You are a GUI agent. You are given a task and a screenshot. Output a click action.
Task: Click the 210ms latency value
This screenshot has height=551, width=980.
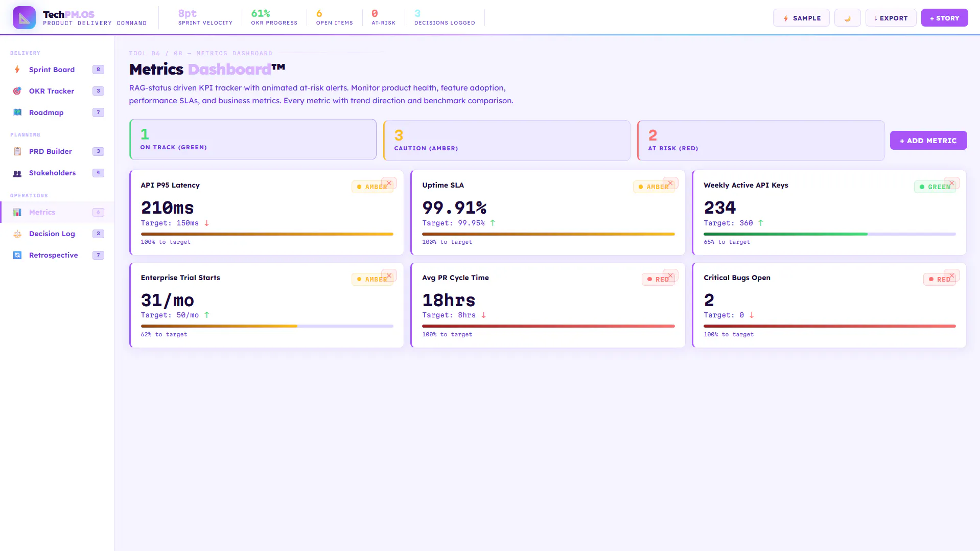point(168,208)
